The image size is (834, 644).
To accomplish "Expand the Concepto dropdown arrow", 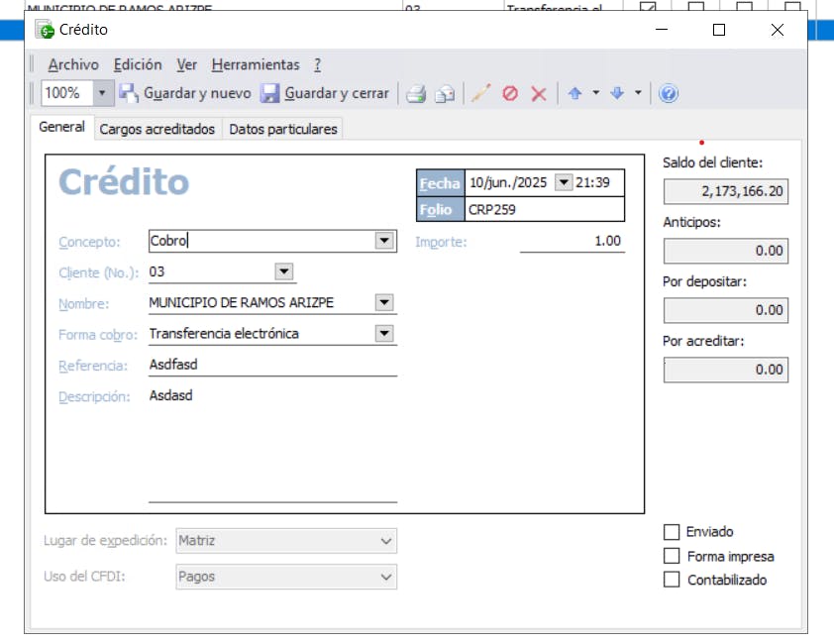I will coord(384,241).
